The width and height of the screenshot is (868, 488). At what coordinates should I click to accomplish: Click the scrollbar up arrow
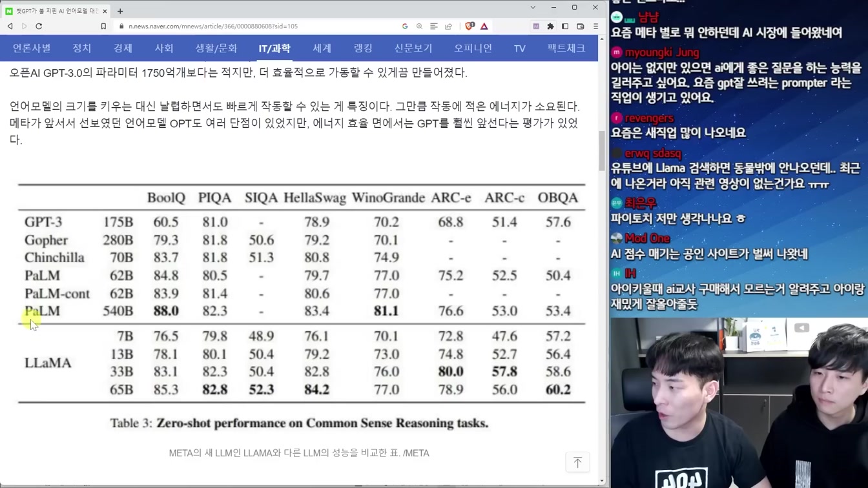pyautogui.click(x=602, y=39)
